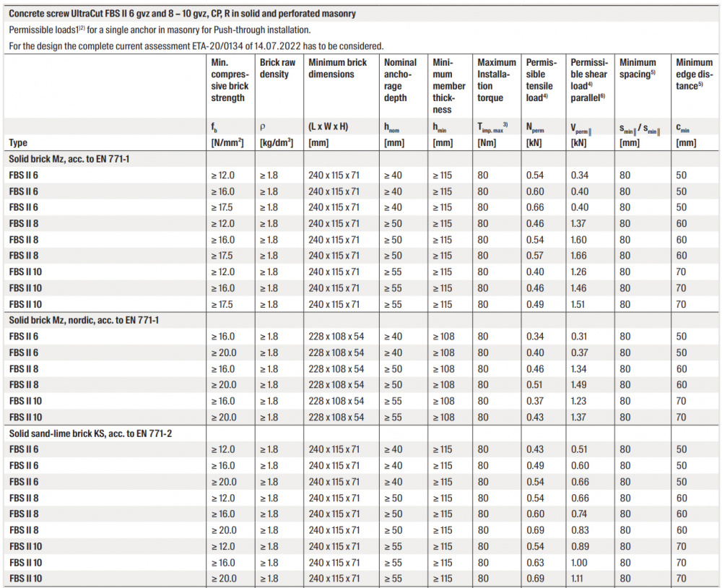This screenshot has width=722, height=588.
Task: Click tensile load value 0.57
Action: point(534,256)
